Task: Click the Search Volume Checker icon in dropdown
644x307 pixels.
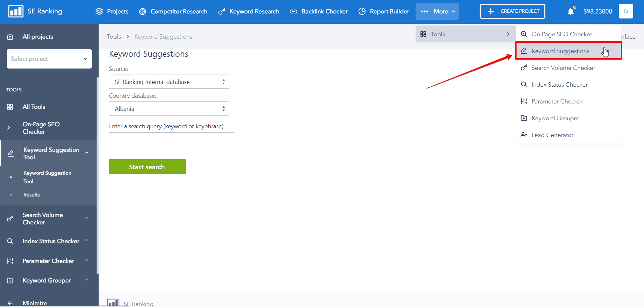Action: click(524, 68)
